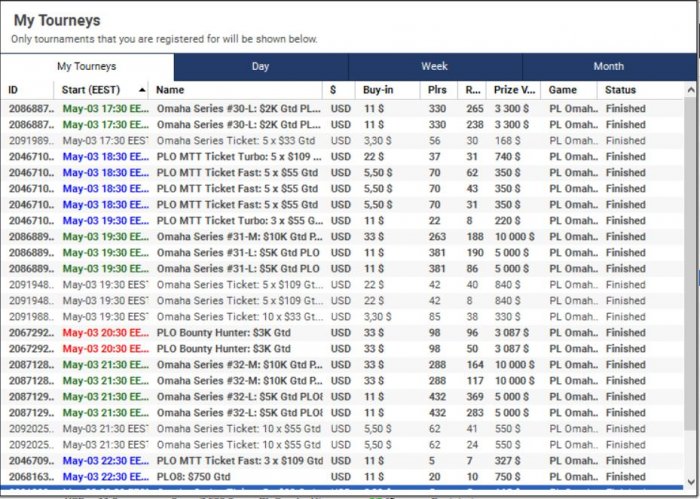The width and height of the screenshot is (700, 499).
Task: Click tournament ID 2091988..
Action: coord(31,317)
